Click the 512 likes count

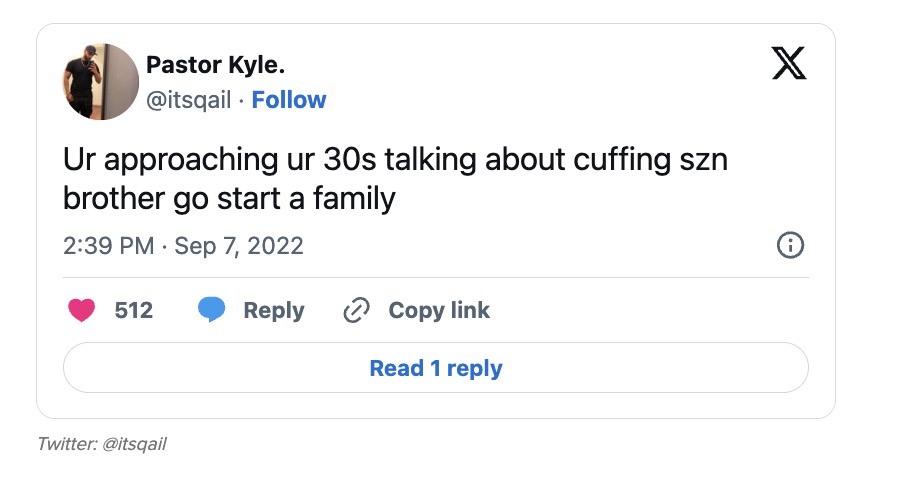pos(134,311)
